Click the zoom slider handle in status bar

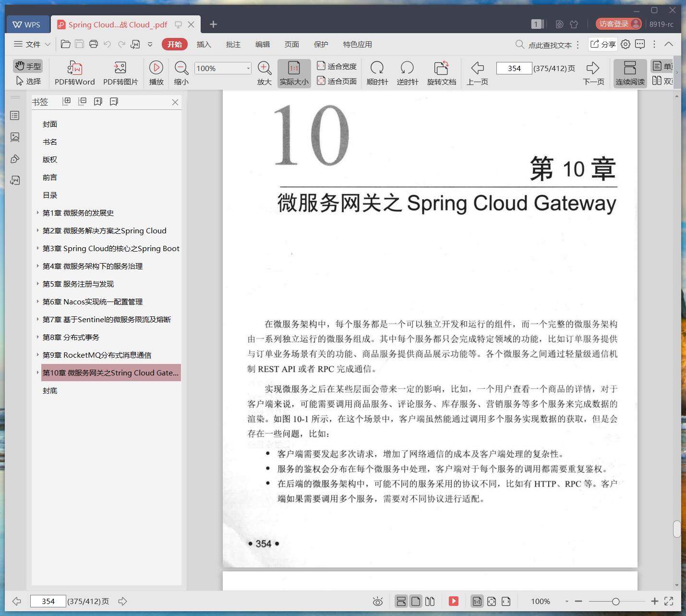pos(615,601)
